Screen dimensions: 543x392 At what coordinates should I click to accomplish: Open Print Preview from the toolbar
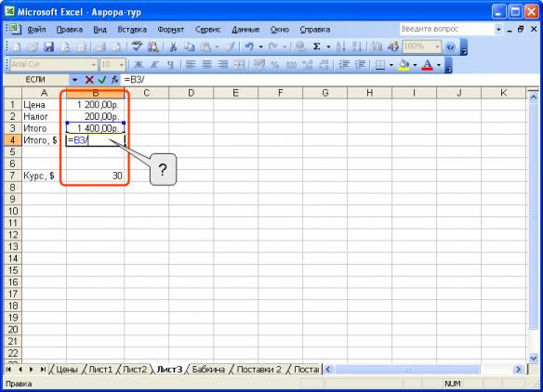(x=117, y=46)
